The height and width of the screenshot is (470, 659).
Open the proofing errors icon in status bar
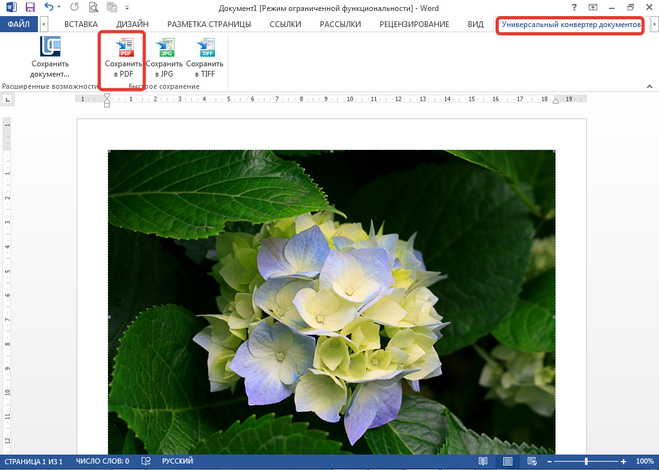tap(146, 462)
